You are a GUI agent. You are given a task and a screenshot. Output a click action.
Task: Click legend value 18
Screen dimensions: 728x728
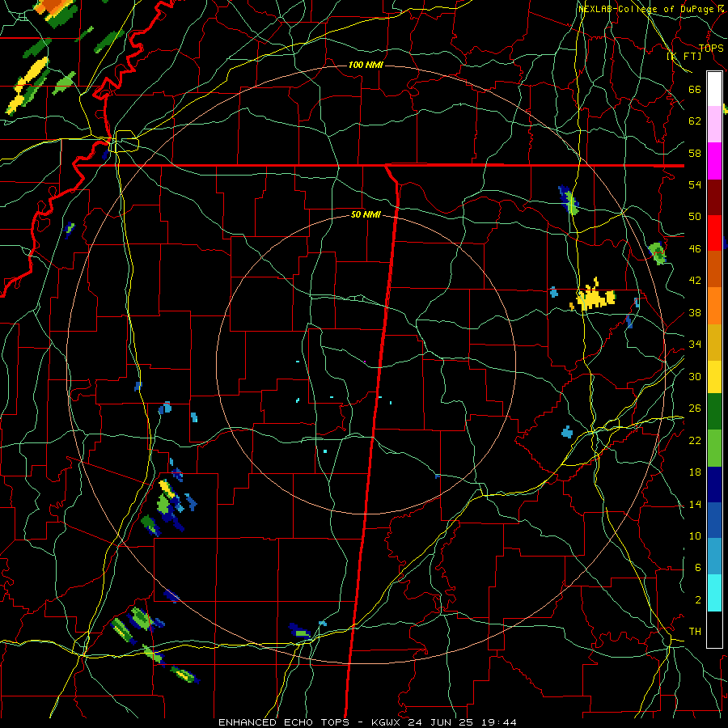pos(695,472)
